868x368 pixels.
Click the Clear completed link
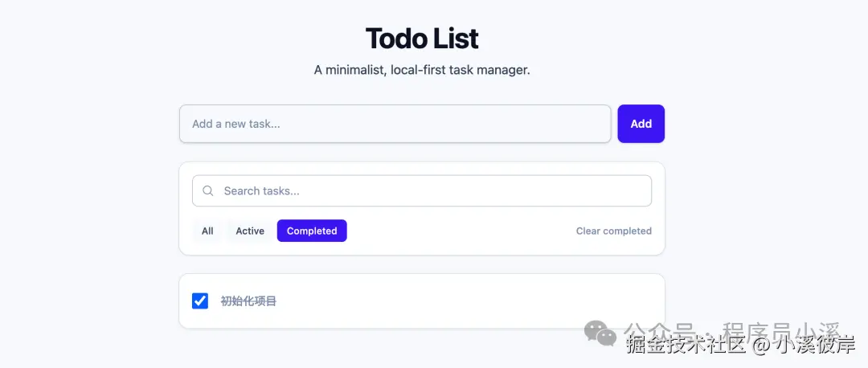pyautogui.click(x=613, y=231)
